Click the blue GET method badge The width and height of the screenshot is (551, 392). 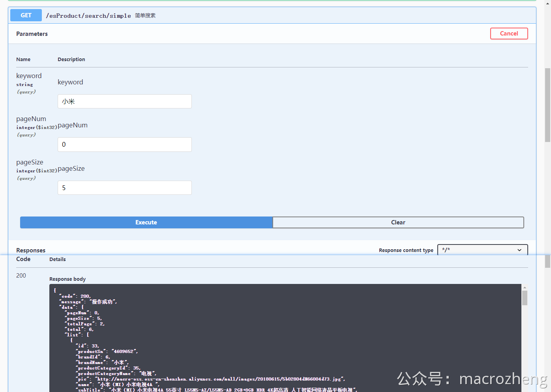pyautogui.click(x=26, y=15)
